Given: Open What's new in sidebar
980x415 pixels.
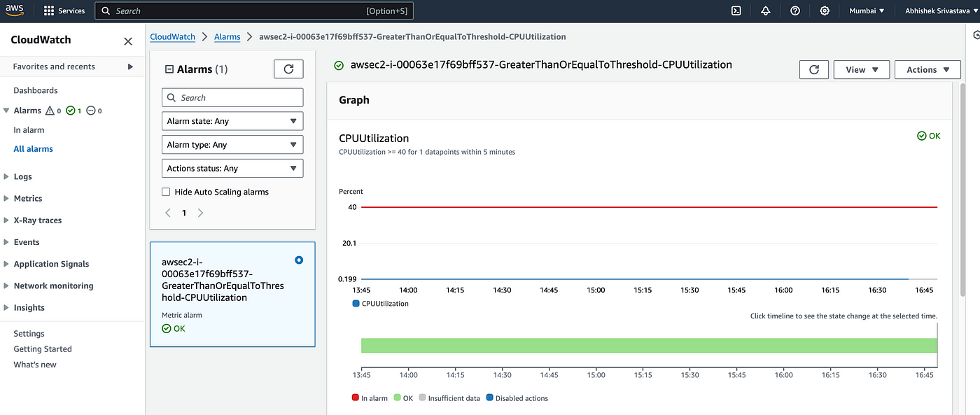Looking at the screenshot, I should (35, 365).
